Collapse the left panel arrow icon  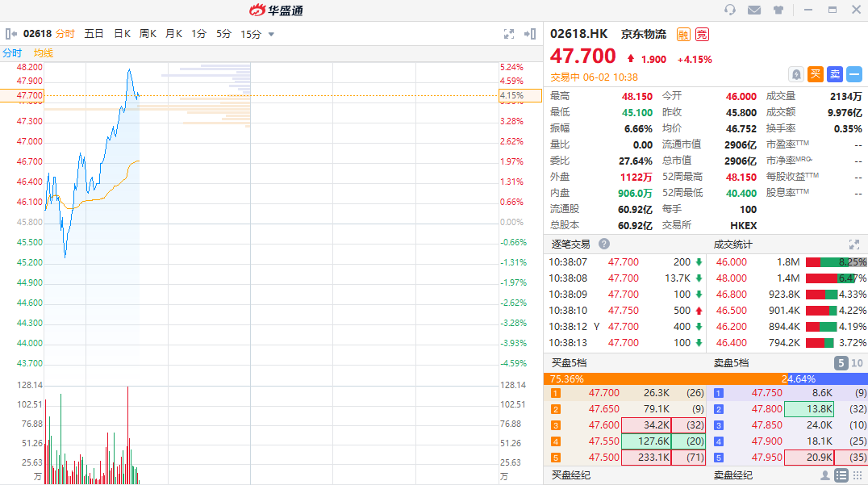click(11, 34)
